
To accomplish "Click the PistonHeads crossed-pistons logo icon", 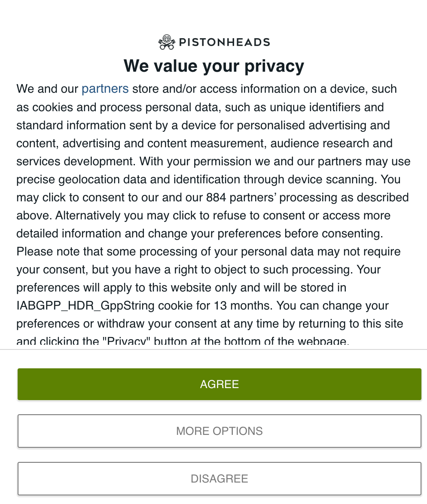I will 166,42.
